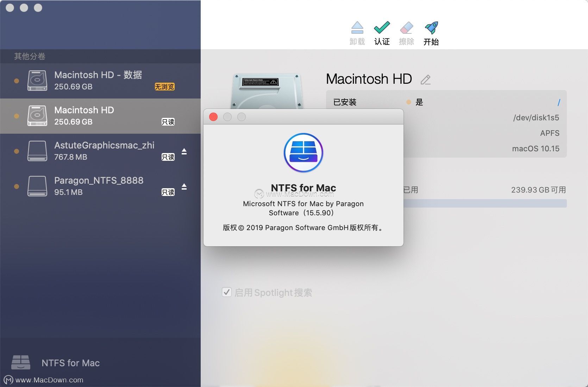The width and height of the screenshot is (588, 387).
Task: Select the Macintosh HD volume row
Action: click(100, 116)
